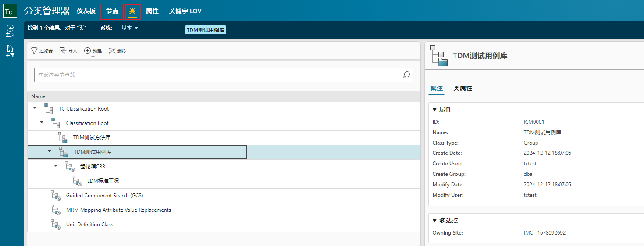Click the large class icon in details header

point(439,55)
